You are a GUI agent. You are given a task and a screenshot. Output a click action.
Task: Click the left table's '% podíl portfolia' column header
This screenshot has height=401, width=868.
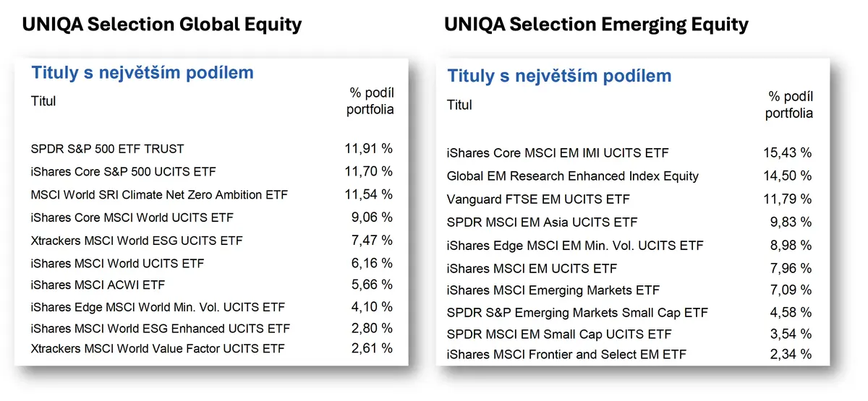point(370,101)
